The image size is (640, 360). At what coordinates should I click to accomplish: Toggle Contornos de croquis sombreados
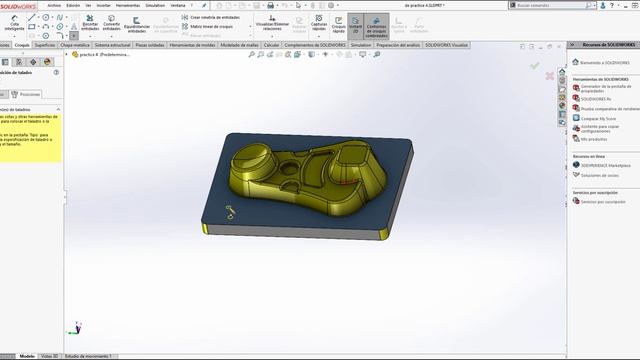tap(376, 26)
